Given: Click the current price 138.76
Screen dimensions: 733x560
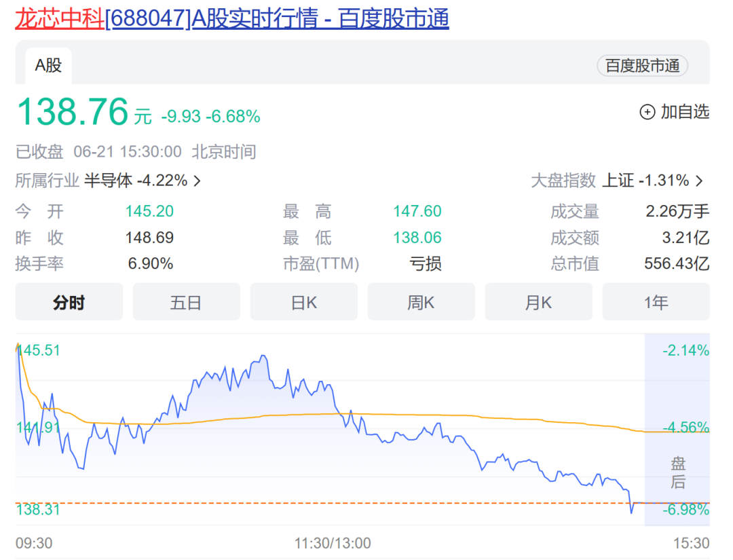Looking at the screenshot, I should point(73,112).
